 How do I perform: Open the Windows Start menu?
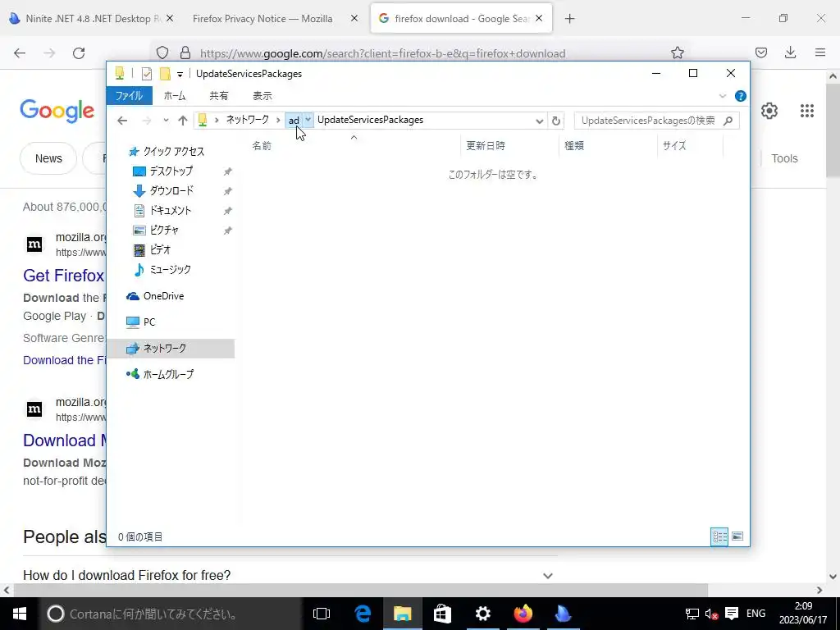[x=20, y=614]
